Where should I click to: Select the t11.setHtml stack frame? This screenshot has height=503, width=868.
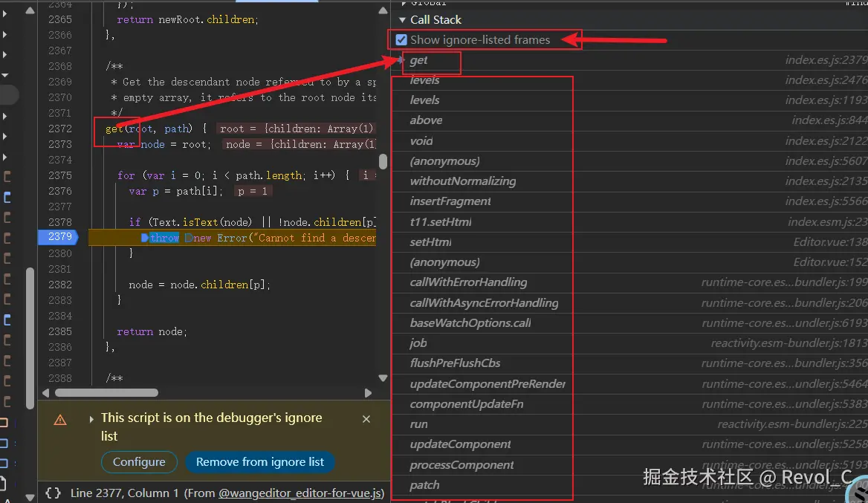tap(629, 222)
